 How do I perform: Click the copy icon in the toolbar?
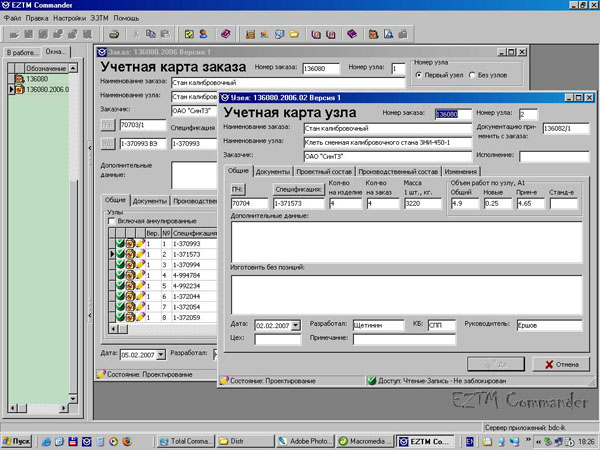click(x=151, y=34)
